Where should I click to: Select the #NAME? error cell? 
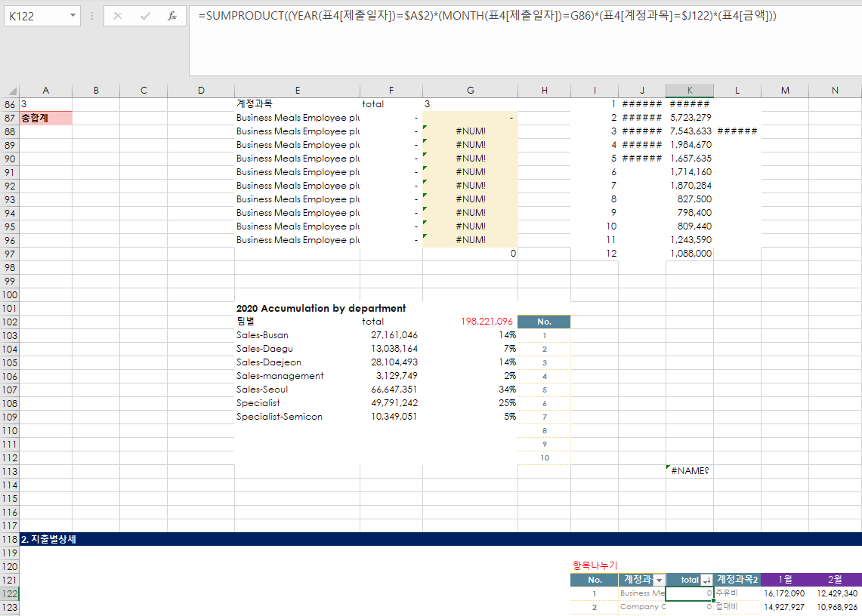pos(690,472)
